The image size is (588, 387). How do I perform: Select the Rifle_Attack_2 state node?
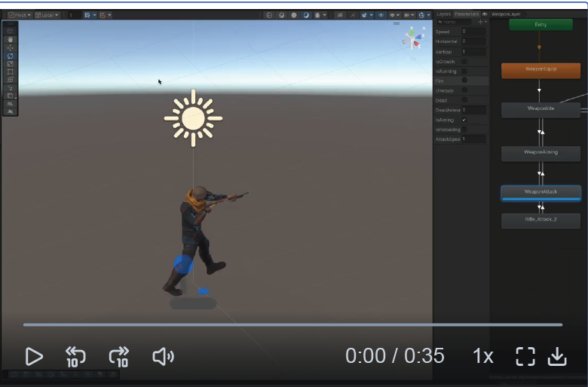[x=541, y=221]
